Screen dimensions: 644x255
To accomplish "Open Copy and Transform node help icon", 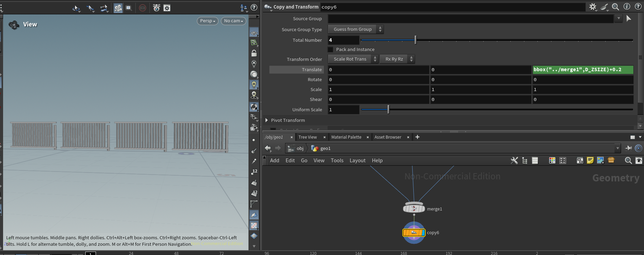I will click(x=638, y=7).
